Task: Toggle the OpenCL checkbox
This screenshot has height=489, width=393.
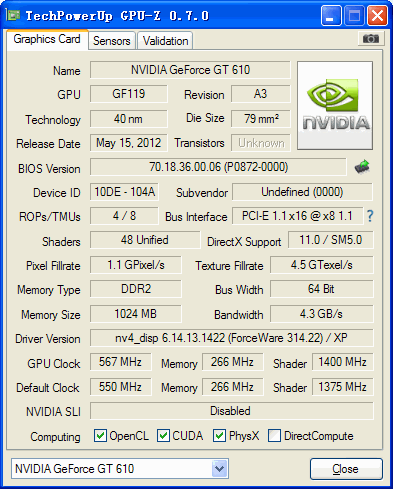Action: click(100, 436)
